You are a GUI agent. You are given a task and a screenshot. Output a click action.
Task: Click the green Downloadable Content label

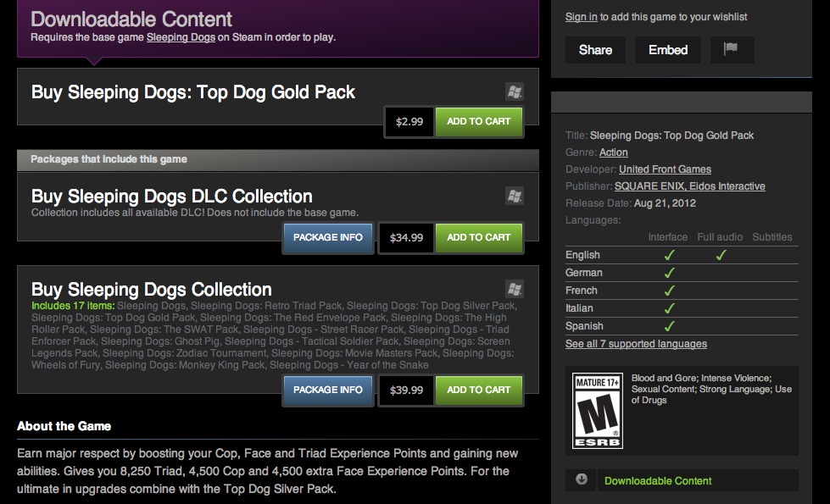[658, 481]
